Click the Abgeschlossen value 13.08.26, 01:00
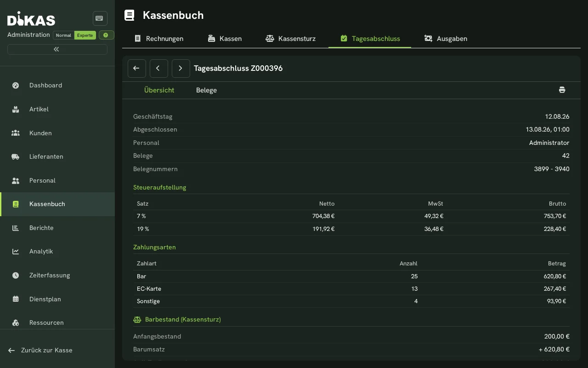Image resolution: width=588 pixels, height=368 pixels. click(548, 130)
